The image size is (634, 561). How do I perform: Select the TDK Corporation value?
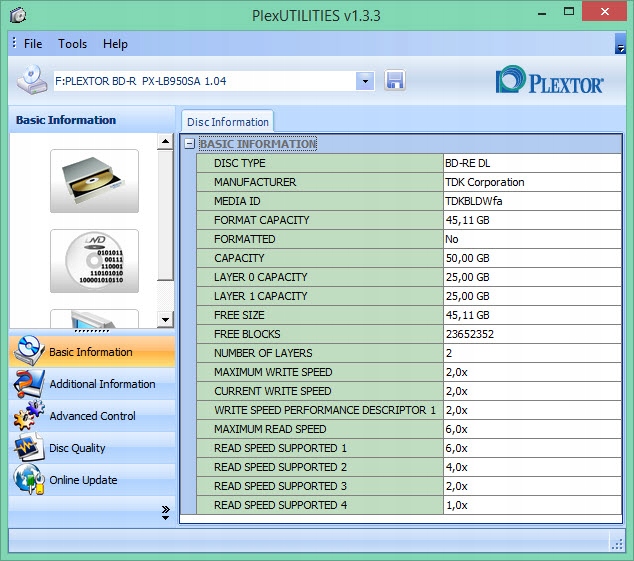coord(485,182)
